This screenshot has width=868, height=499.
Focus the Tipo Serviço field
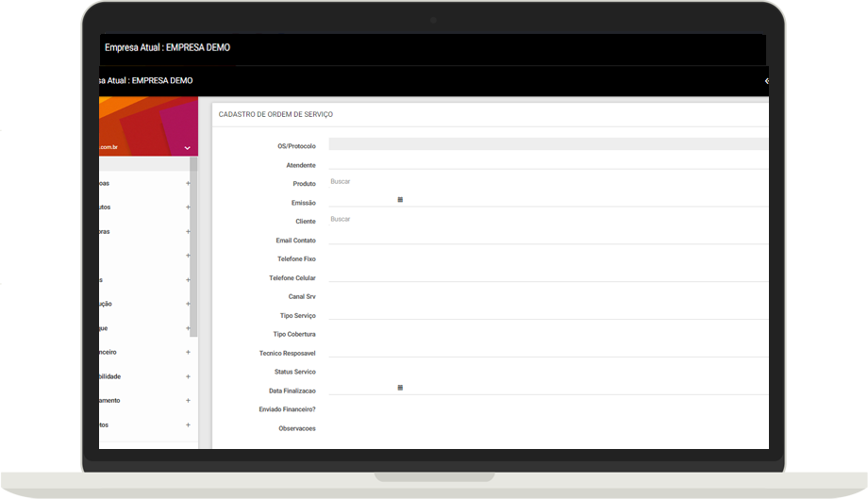click(548, 313)
